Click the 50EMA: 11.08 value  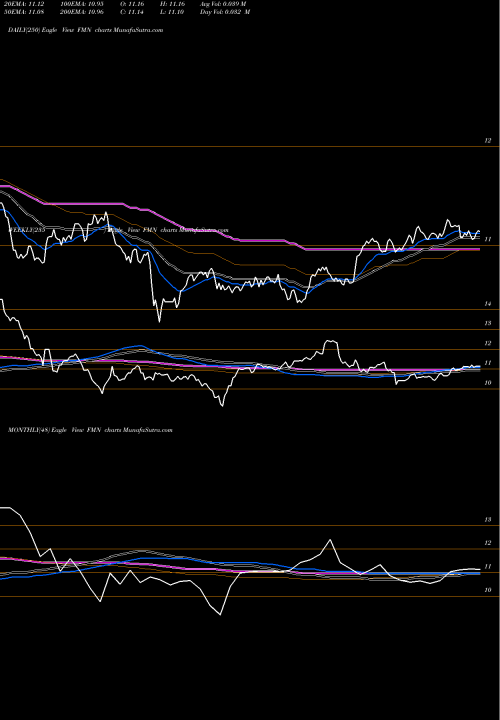pyautogui.click(x=24, y=12)
